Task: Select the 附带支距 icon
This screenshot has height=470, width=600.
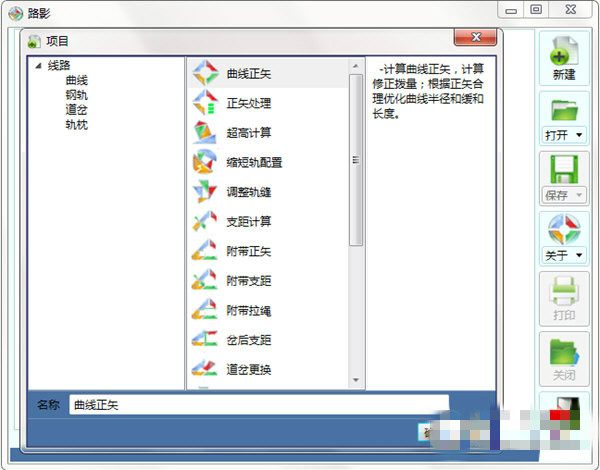Action: click(205, 280)
